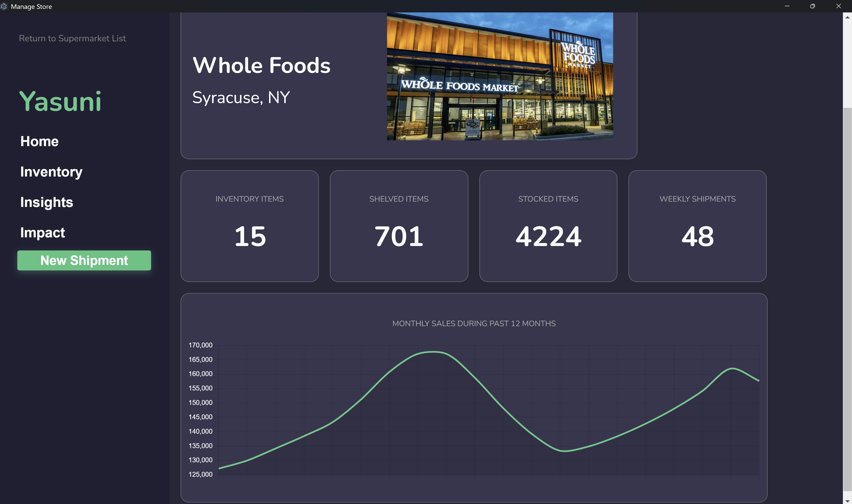
Task: Select the Shelved Items card showing 701
Action: [x=399, y=226]
